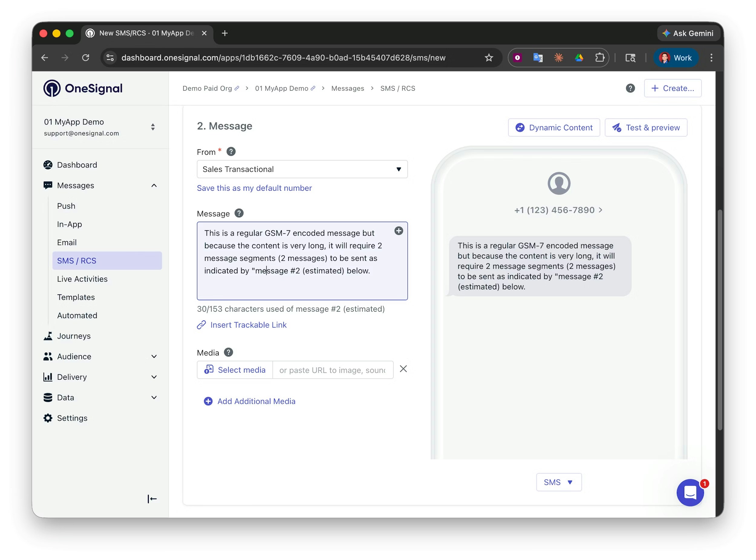This screenshot has height=560, width=756.
Task: Select SMS / RCS in sidebar
Action: (x=107, y=261)
